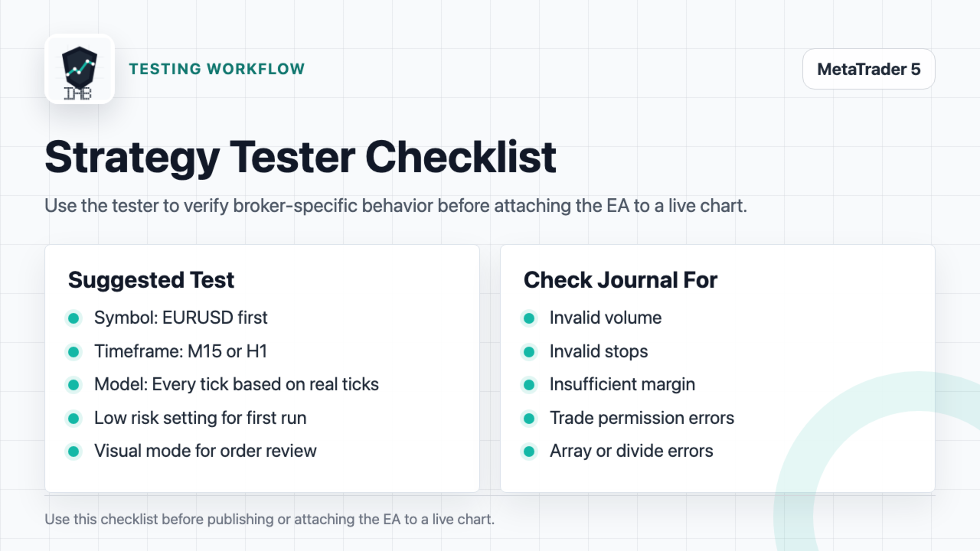Viewport: 980px width, 551px height.
Task: Click the bullet next to Array or divide errors
Action: click(529, 452)
